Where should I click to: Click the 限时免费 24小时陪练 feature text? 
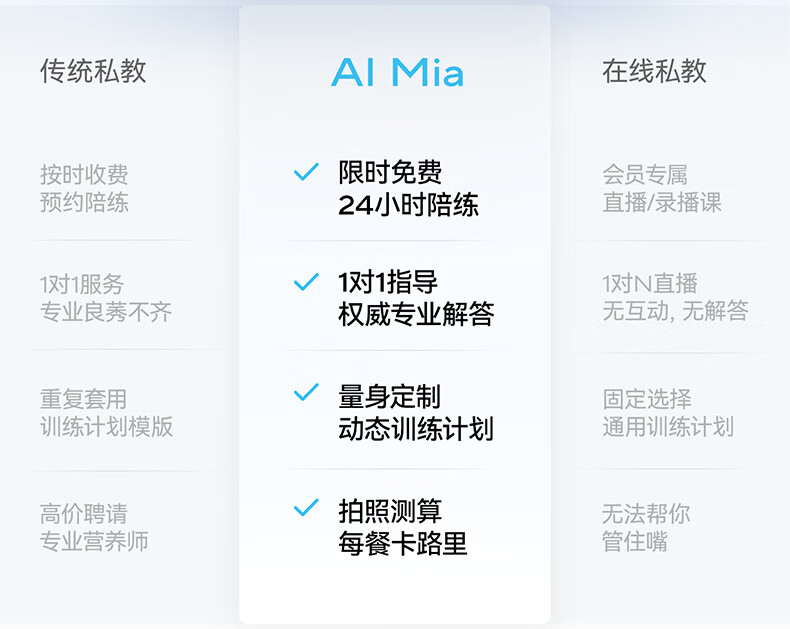[408, 189]
